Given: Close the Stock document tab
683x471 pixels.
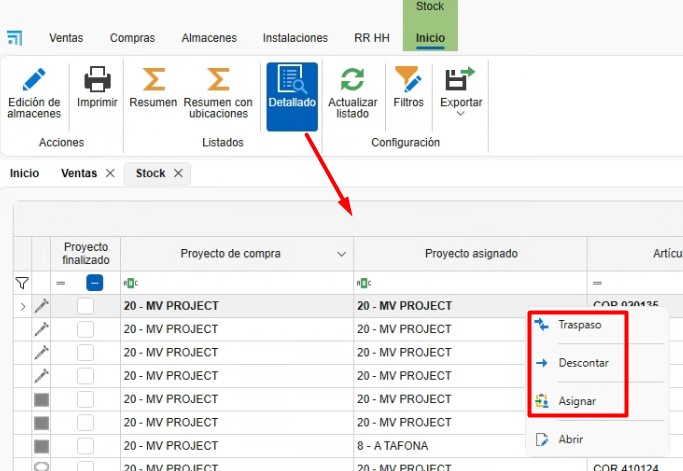Looking at the screenshot, I should point(178,173).
